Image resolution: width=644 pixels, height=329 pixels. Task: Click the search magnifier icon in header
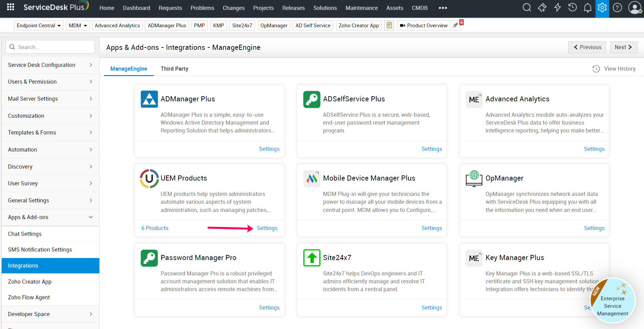tap(527, 8)
